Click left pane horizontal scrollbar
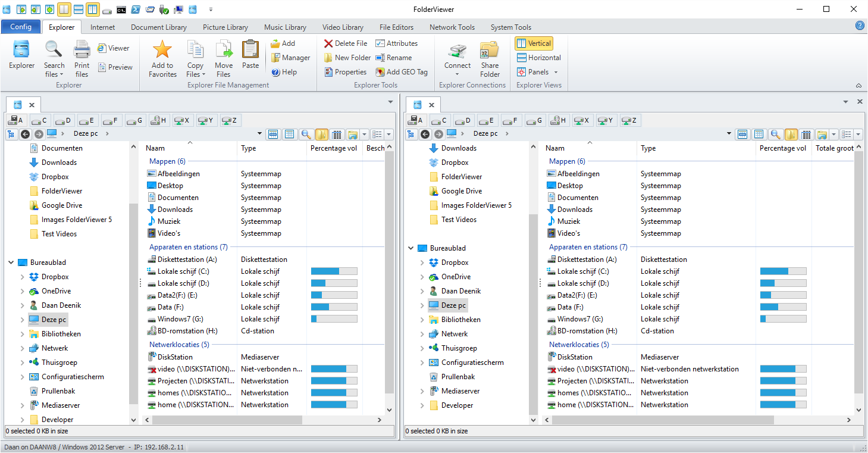This screenshot has height=453, width=868. coord(227,420)
